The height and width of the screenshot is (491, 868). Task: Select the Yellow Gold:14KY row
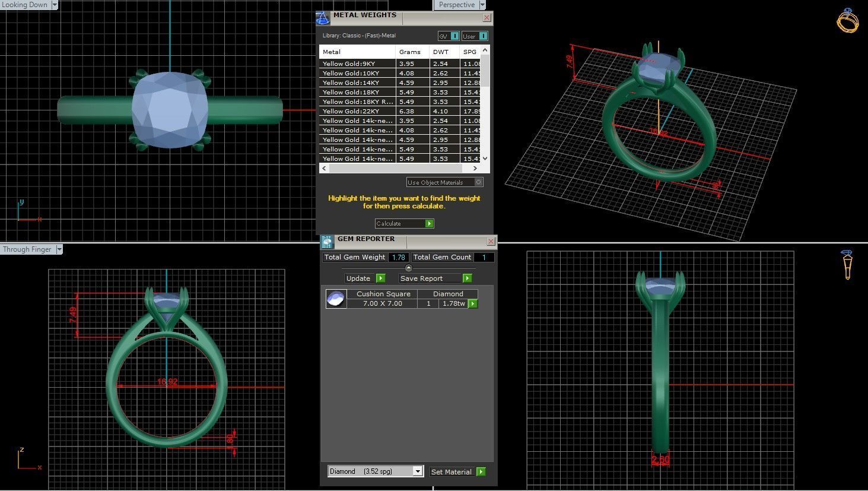(400, 83)
